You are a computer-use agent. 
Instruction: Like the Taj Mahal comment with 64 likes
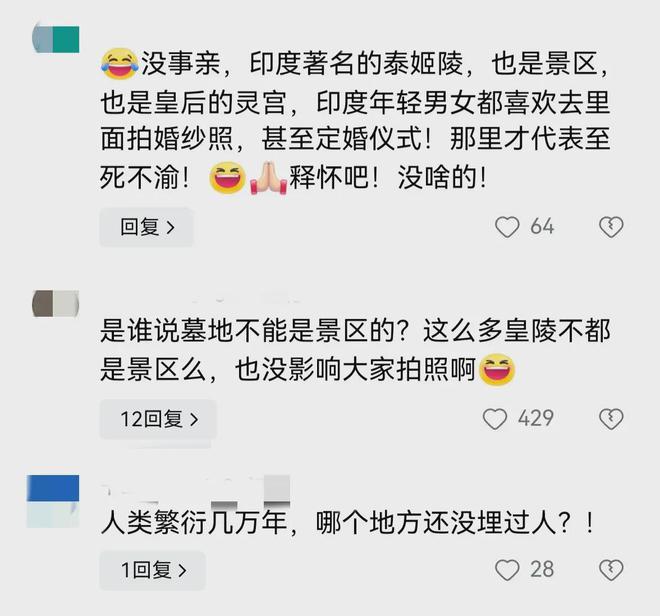(507, 227)
